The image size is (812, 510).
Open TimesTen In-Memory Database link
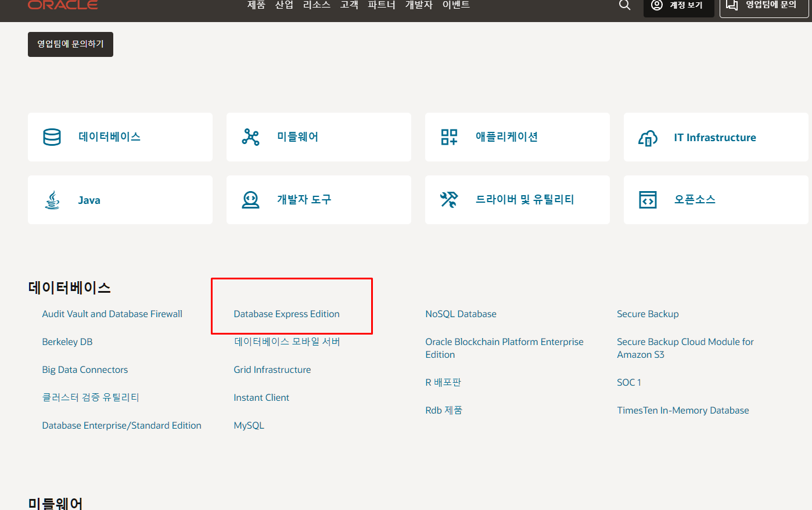click(683, 410)
